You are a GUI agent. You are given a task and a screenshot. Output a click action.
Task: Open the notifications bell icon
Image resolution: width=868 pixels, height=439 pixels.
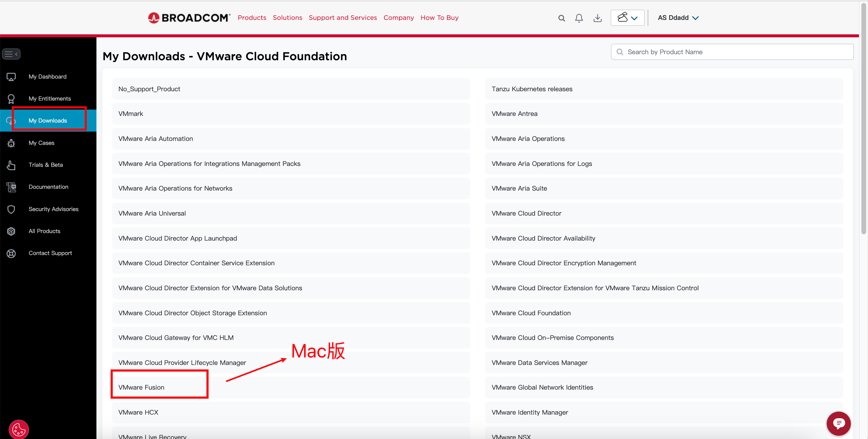click(x=579, y=18)
